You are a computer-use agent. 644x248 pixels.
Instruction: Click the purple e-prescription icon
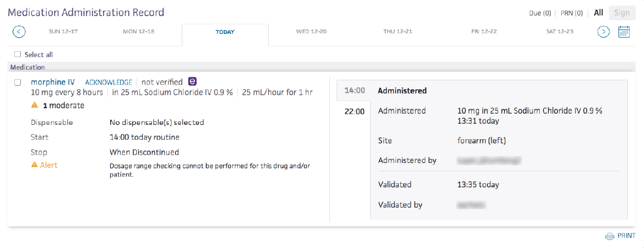point(192,81)
